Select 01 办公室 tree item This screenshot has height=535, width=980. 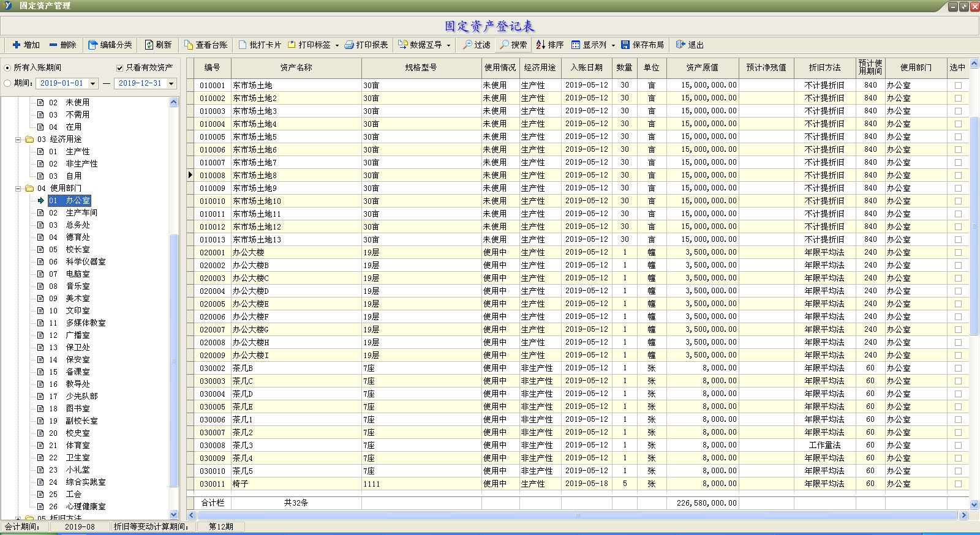(x=69, y=200)
